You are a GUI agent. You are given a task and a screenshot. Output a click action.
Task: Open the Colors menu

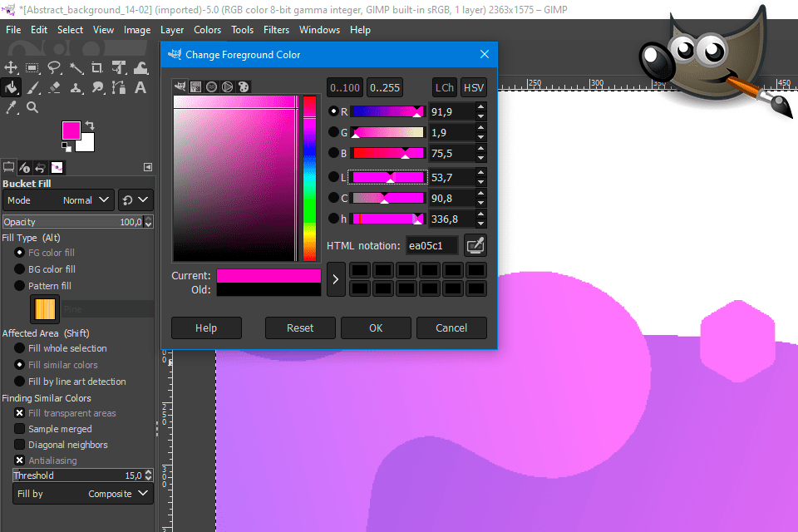pyautogui.click(x=207, y=30)
